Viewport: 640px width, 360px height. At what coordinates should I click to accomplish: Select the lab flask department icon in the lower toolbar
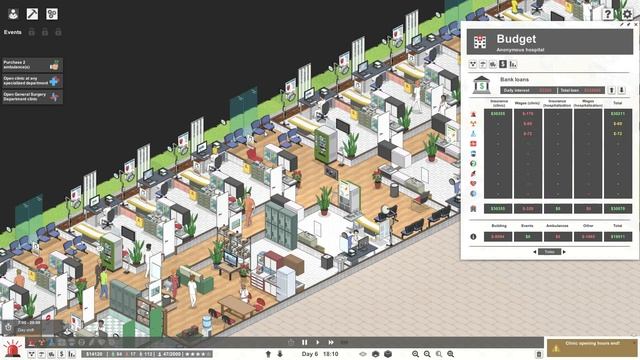pos(52,342)
